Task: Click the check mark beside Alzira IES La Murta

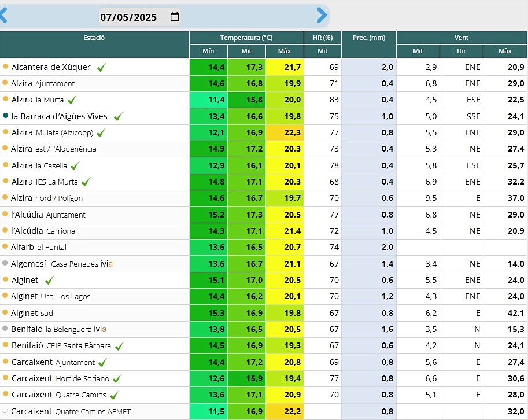Action: 86,182
